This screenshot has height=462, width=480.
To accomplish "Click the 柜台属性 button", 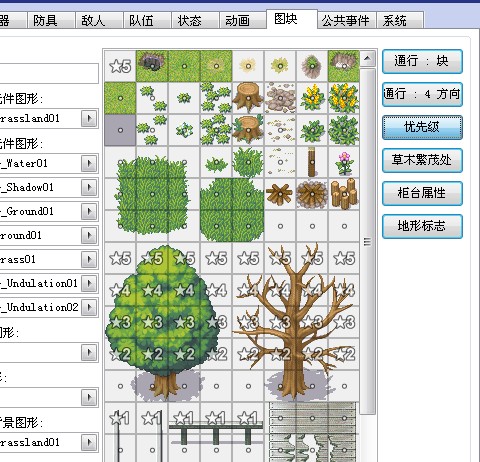I will (x=422, y=193).
